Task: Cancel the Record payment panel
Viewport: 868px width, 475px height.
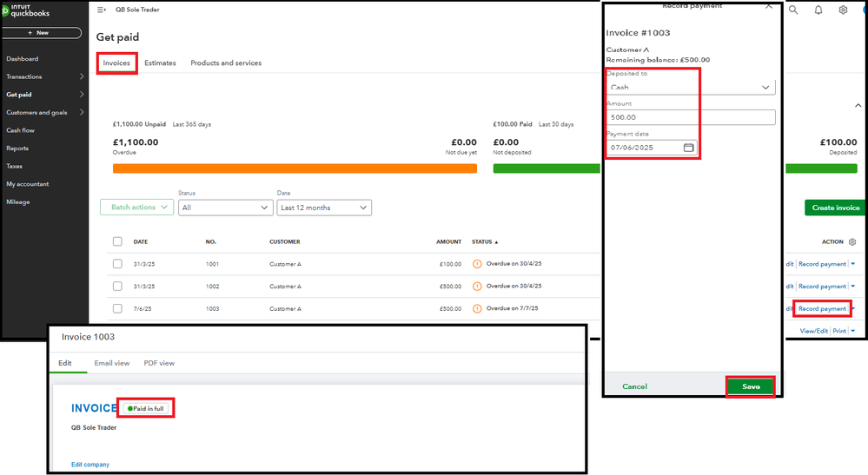Action: click(x=634, y=386)
